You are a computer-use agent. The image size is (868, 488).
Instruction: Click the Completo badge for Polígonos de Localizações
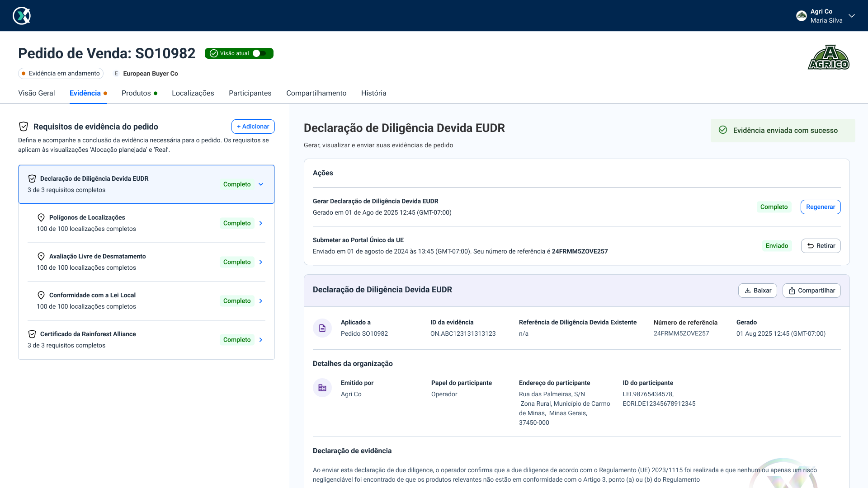[x=237, y=223]
